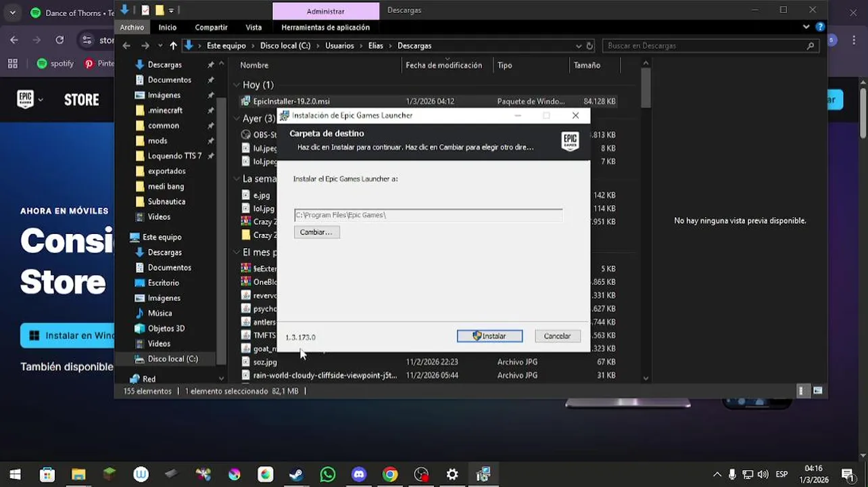Open .minecraft in Explorer sidebar
The image size is (868, 487).
(165, 110)
